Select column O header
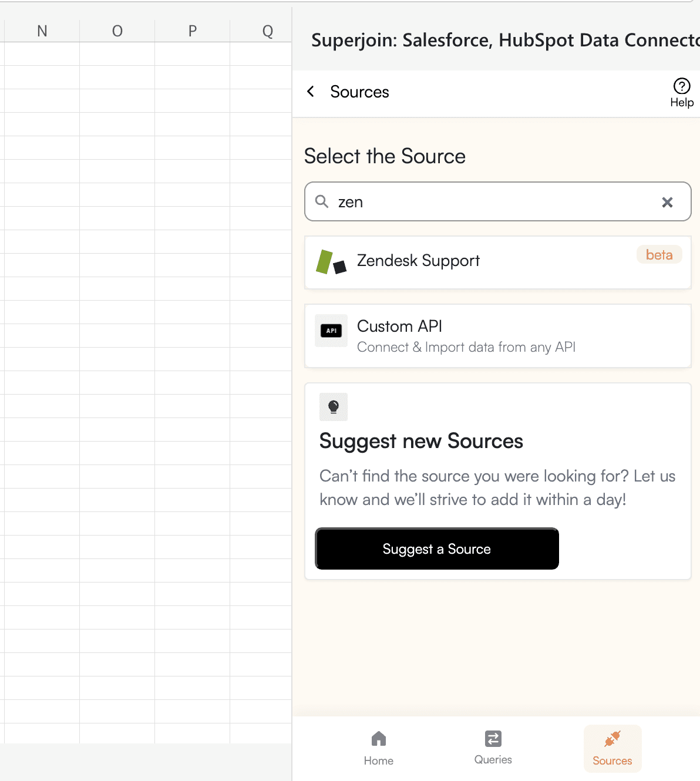 117,31
